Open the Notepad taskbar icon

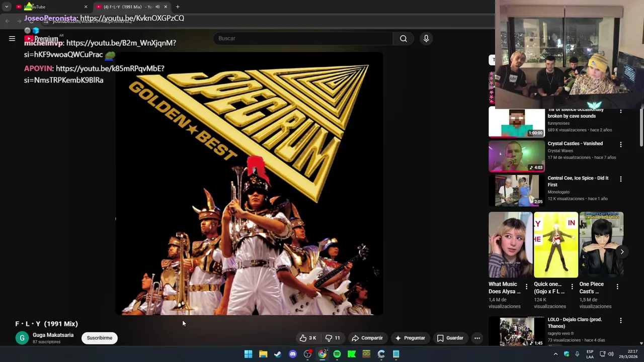point(396,354)
